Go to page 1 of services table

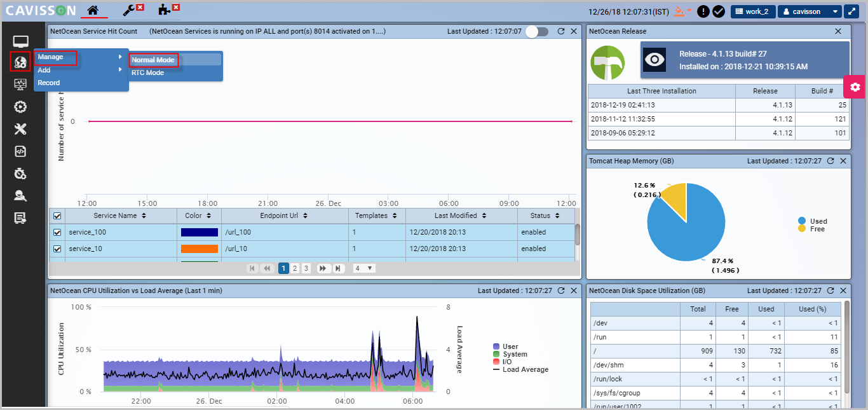coord(283,268)
